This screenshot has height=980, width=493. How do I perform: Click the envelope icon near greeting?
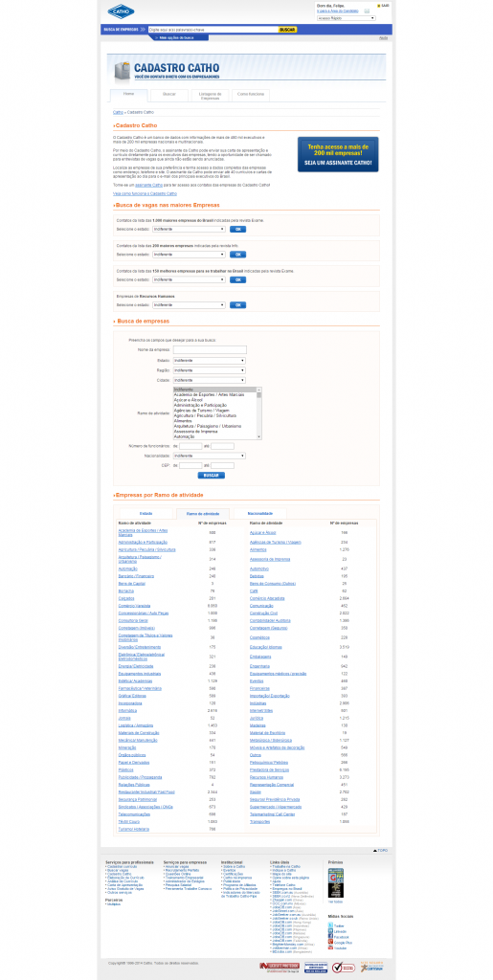click(366, 11)
